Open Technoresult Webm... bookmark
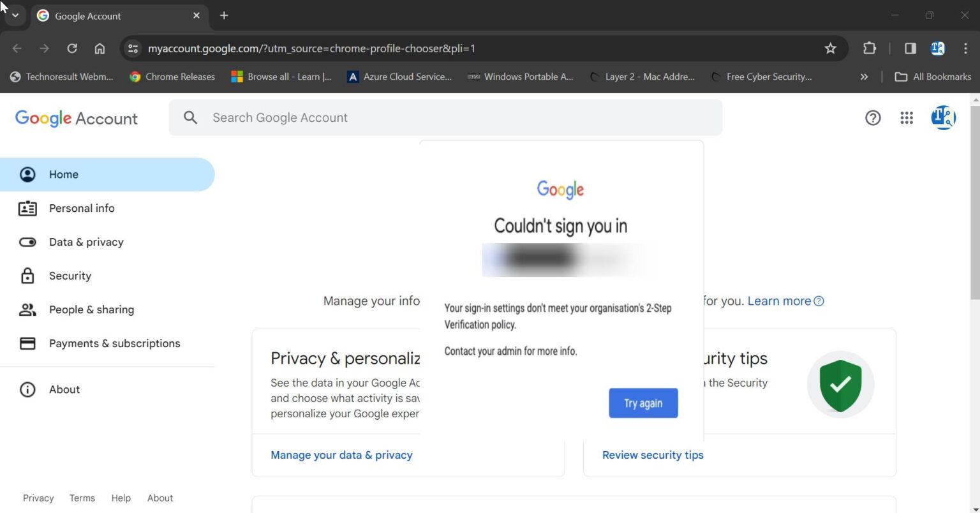 [x=62, y=77]
